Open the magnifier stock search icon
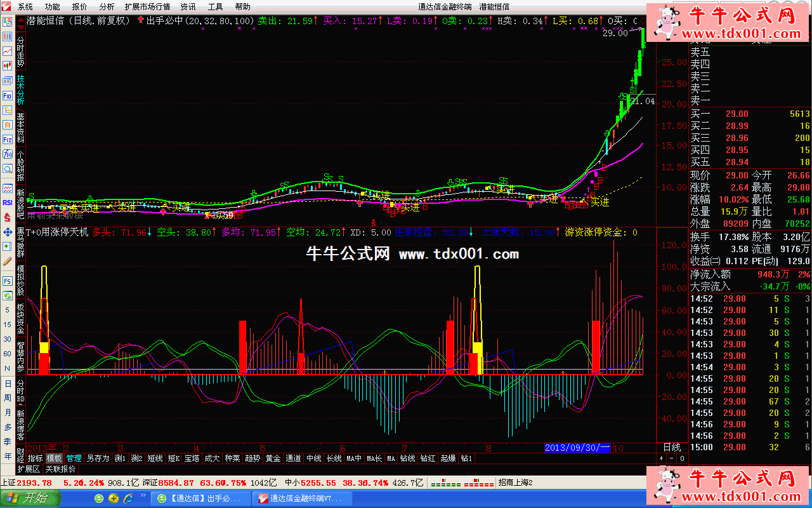 (x=8, y=169)
